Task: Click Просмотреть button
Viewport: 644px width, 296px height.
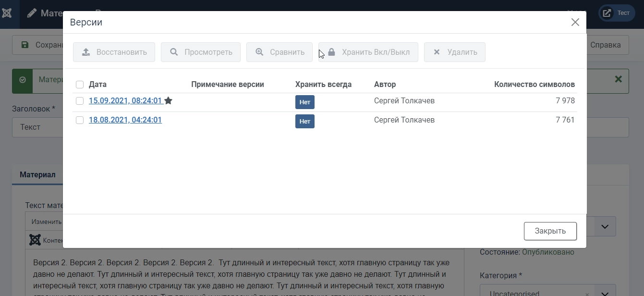Action: point(201,52)
